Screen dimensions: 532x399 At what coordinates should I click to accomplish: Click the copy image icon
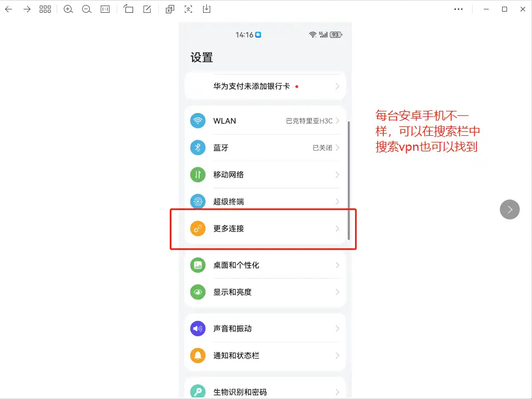tap(170, 9)
